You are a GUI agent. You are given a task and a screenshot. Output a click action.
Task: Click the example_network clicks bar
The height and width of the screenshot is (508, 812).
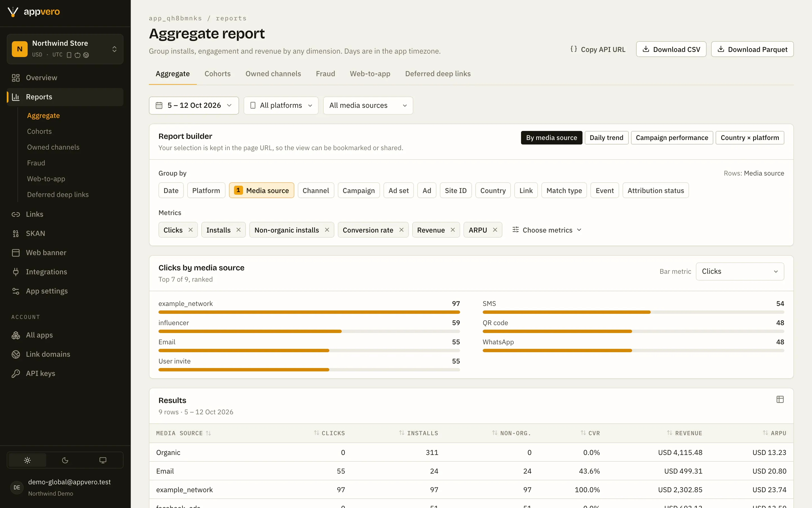(309, 312)
